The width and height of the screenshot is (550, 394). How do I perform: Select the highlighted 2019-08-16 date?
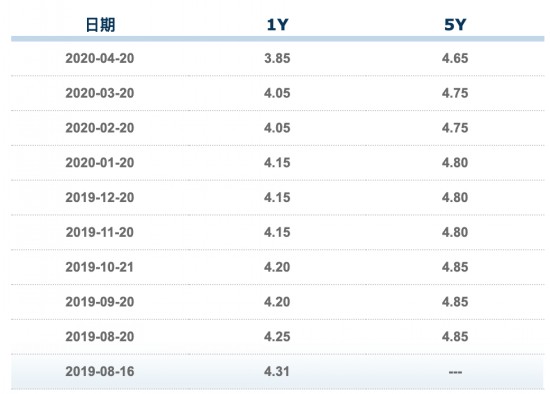[x=100, y=371]
